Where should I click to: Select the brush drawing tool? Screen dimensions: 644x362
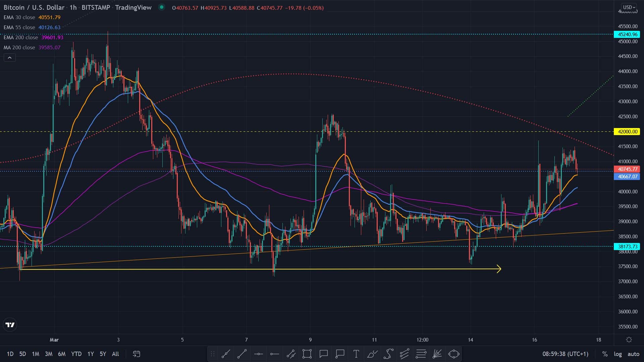click(372, 354)
